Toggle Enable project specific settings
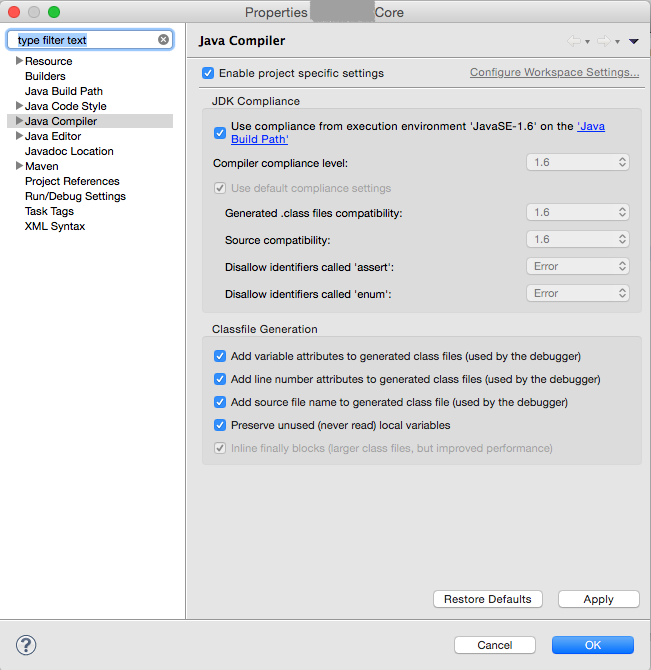 point(208,73)
